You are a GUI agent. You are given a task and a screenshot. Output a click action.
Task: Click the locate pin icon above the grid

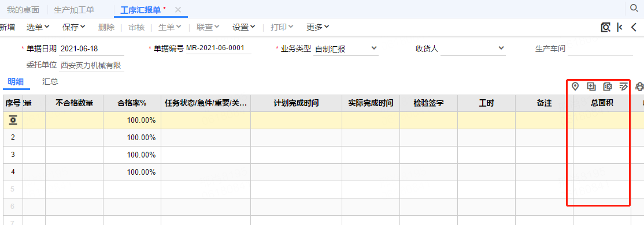[575, 87]
